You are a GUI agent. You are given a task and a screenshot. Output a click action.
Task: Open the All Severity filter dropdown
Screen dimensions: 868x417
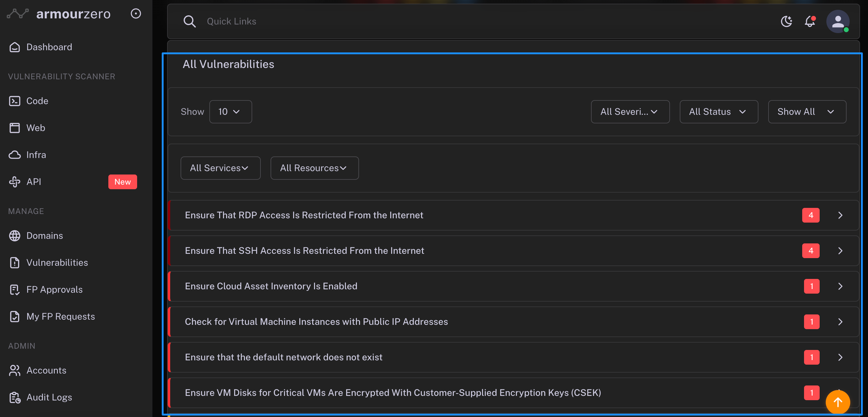[x=630, y=111]
